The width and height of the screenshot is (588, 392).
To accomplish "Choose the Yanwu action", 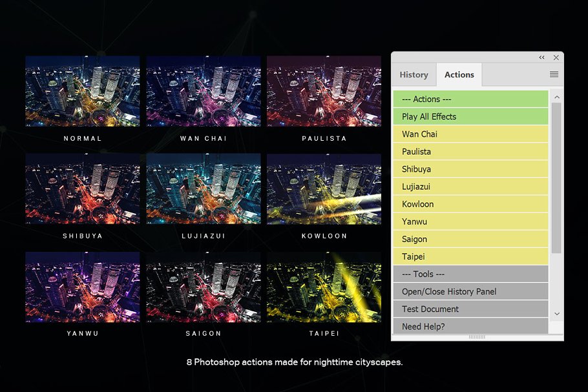I will (470, 222).
